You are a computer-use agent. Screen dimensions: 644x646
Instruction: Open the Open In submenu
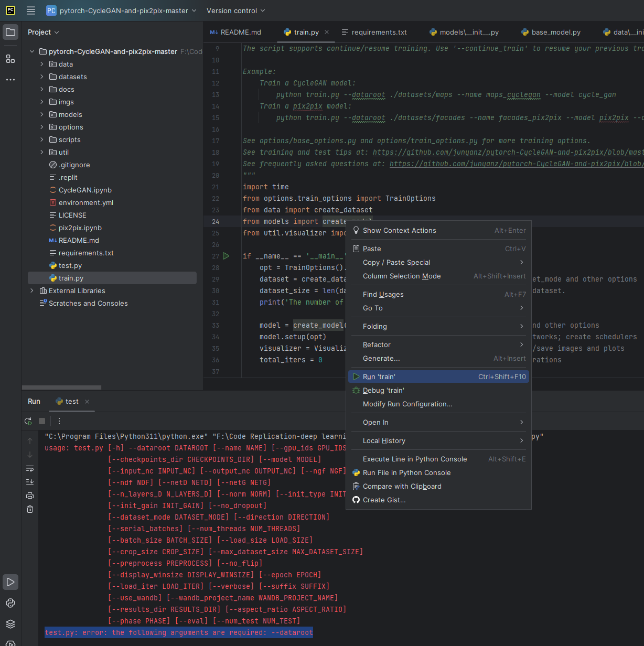tap(438, 422)
